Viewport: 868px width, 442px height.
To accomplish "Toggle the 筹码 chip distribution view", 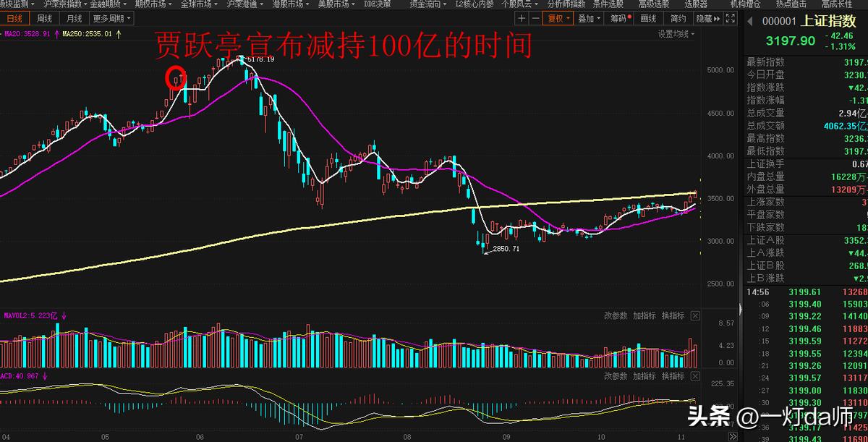I will (620, 19).
